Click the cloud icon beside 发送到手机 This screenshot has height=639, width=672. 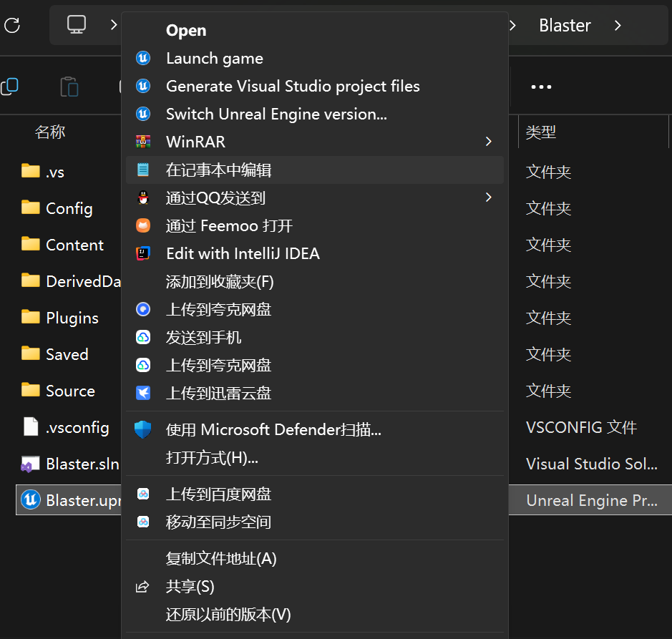pos(143,337)
